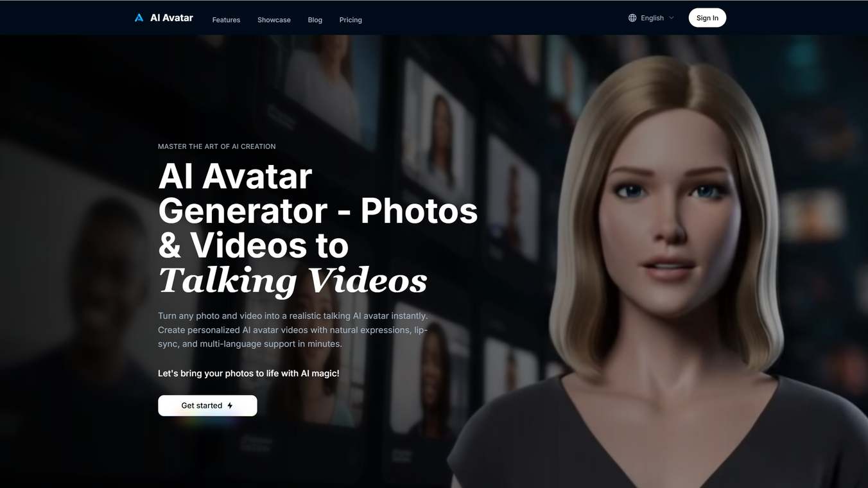This screenshot has height=488, width=868.
Task: Go to the Showcase page
Action: [274, 20]
